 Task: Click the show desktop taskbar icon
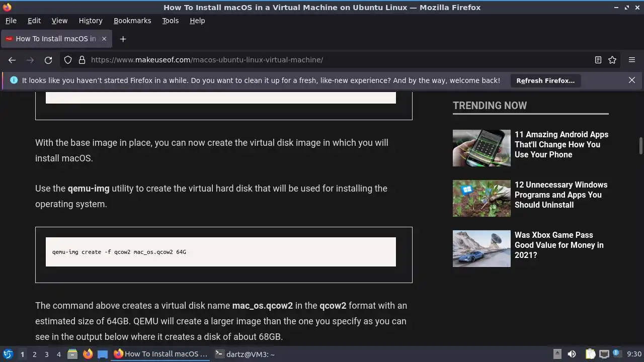tap(103, 354)
